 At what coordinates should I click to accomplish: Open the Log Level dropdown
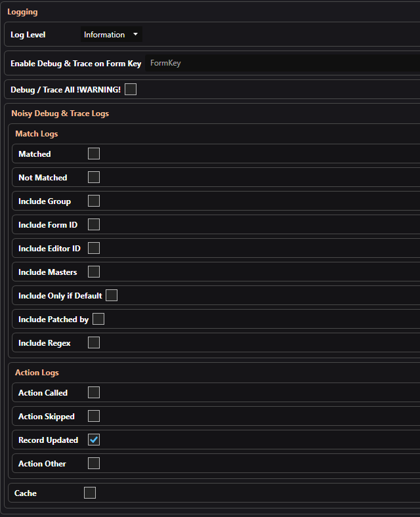click(x=112, y=34)
